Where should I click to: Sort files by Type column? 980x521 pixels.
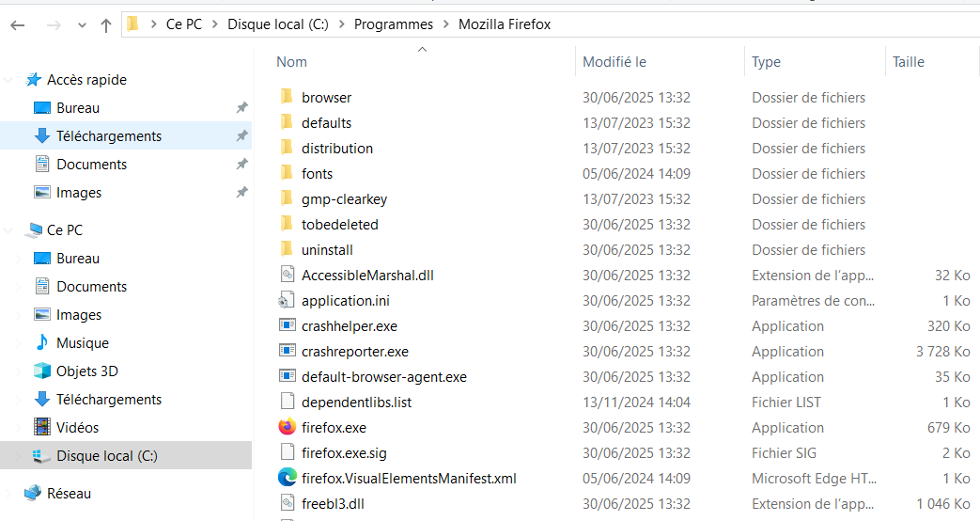(767, 62)
